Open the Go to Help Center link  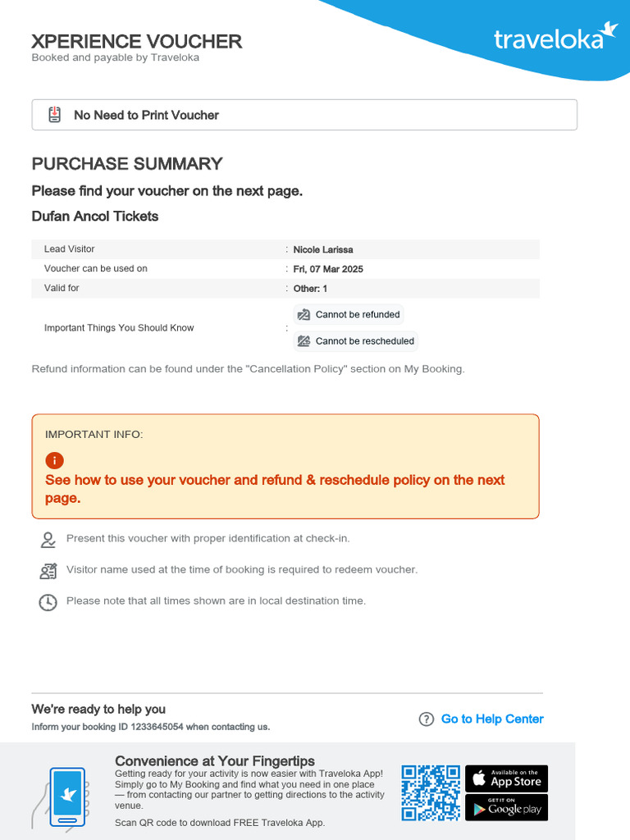tap(492, 719)
